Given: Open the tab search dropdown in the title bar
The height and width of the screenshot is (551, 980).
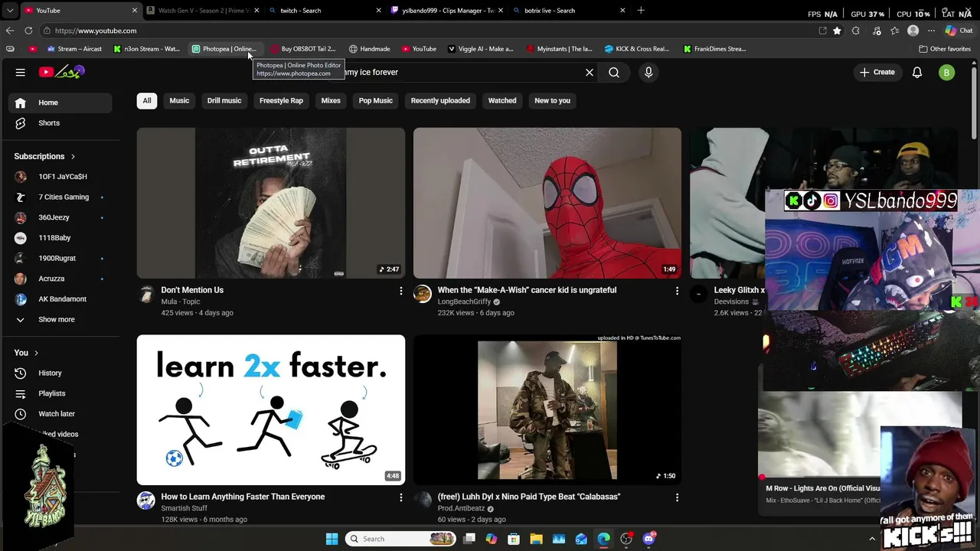Looking at the screenshot, I should point(10,11).
